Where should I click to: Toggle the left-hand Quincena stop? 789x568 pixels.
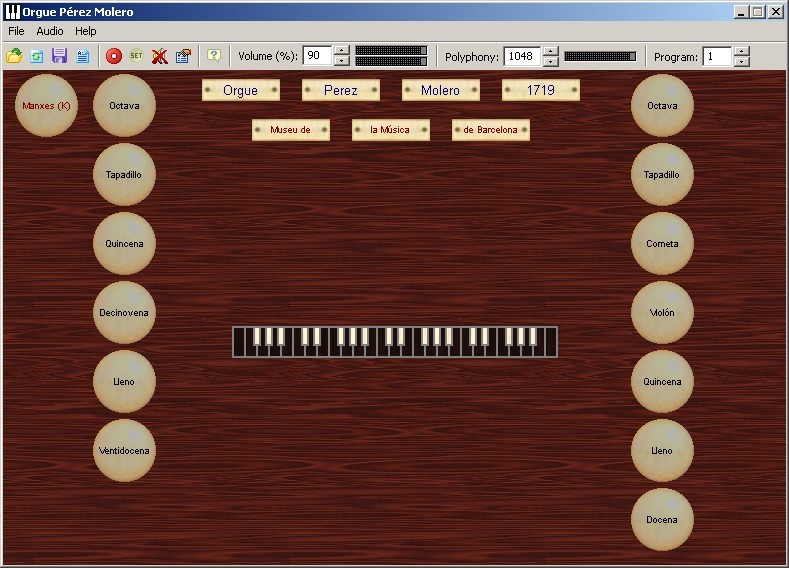click(124, 244)
